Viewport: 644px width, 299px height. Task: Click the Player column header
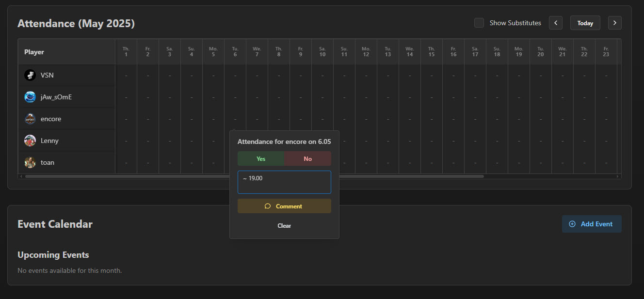(x=34, y=52)
